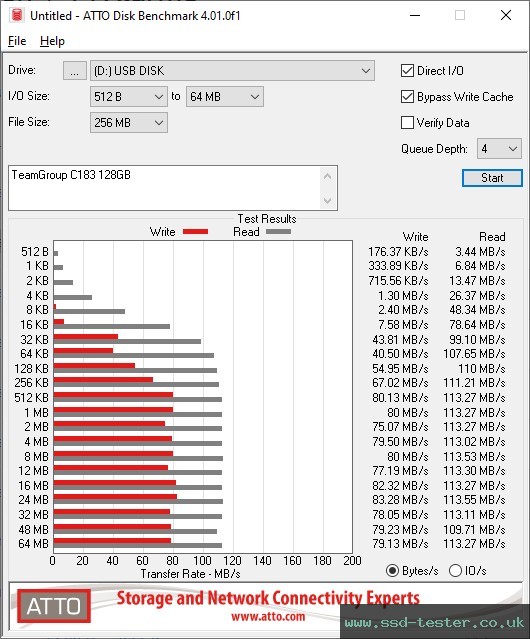Click the 26.37 MB/s read value
Image resolution: width=530 pixels, height=639 pixels.
[477, 295]
